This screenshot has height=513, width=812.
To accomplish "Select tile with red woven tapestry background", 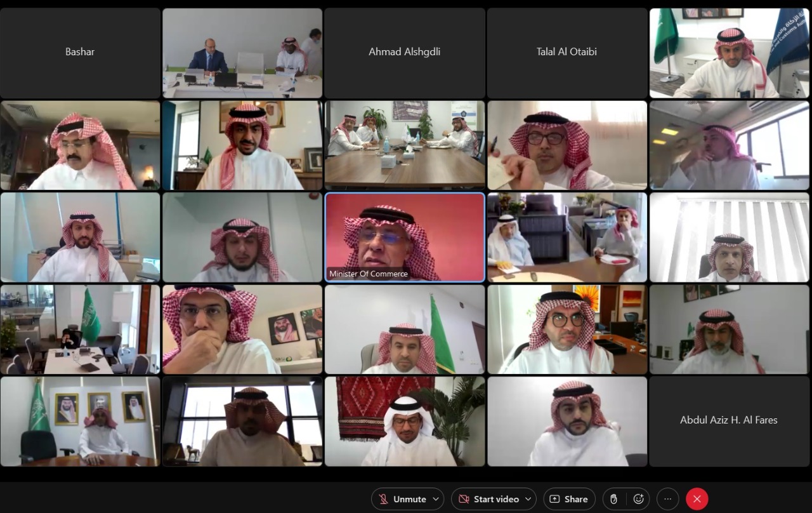I will pos(404,420).
